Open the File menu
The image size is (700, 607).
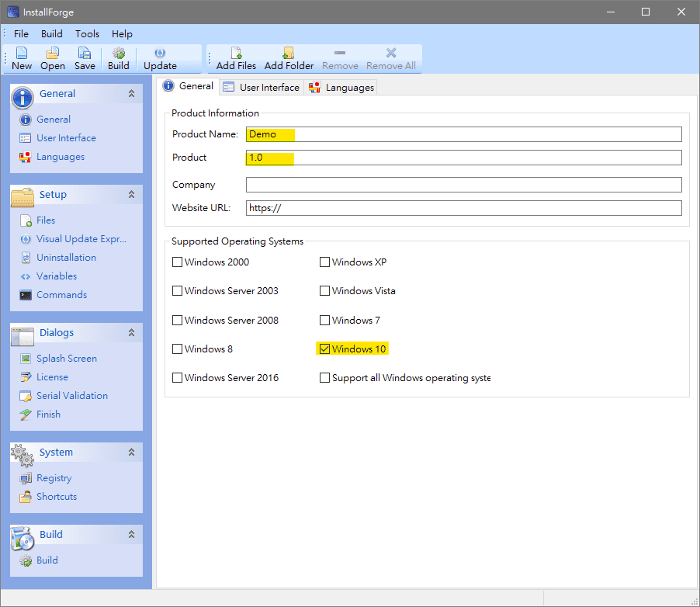[x=21, y=34]
